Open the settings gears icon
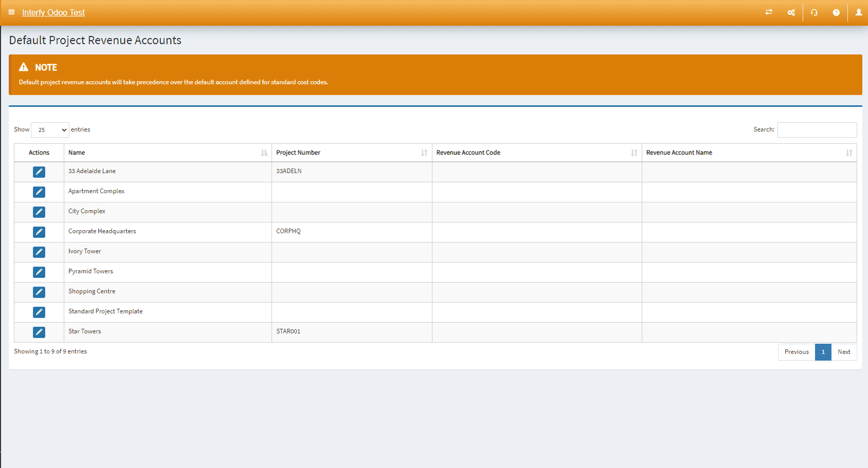868x468 pixels. pyautogui.click(x=791, y=12)
